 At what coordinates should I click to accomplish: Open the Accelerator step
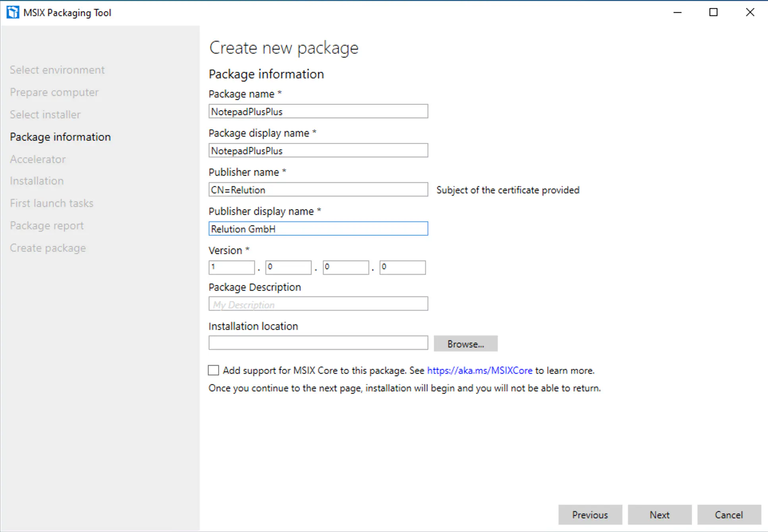(x=38, y=159)
